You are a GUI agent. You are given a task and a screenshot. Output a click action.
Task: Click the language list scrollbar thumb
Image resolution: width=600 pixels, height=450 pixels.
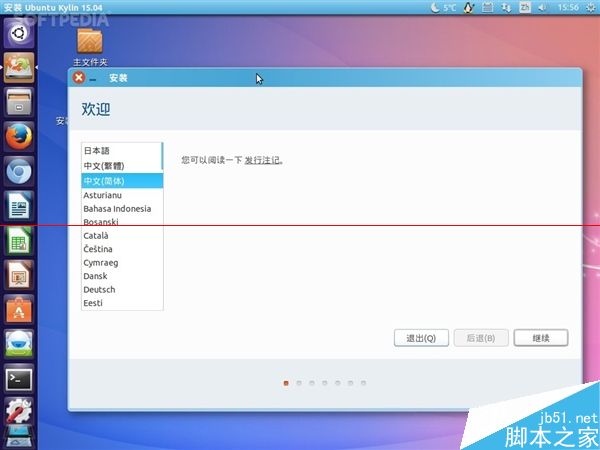point(162,157)
